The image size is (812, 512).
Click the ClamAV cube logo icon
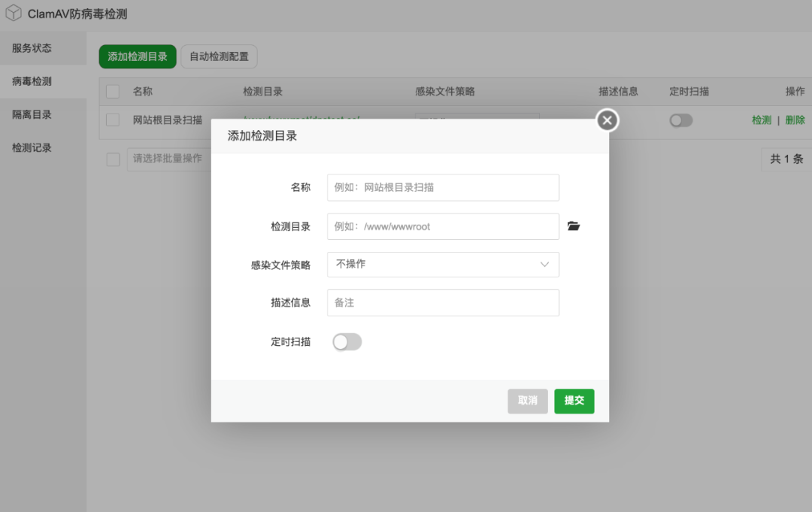(x=13, y=13)
